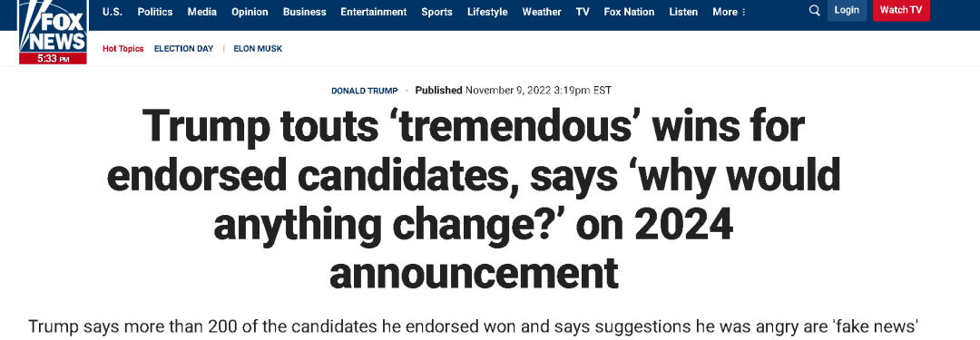Click Listen in navigation bar
980x340 pixels.
683,12
